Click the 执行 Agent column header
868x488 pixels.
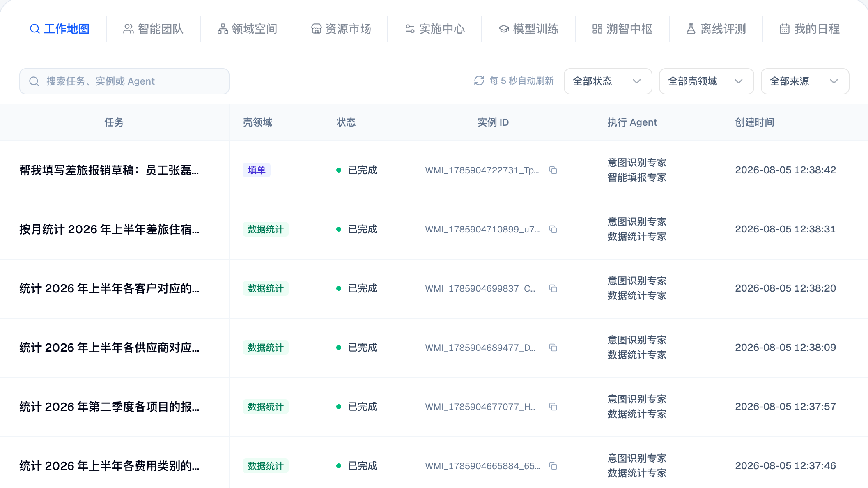pyautogui.click(x=632, y=122)
